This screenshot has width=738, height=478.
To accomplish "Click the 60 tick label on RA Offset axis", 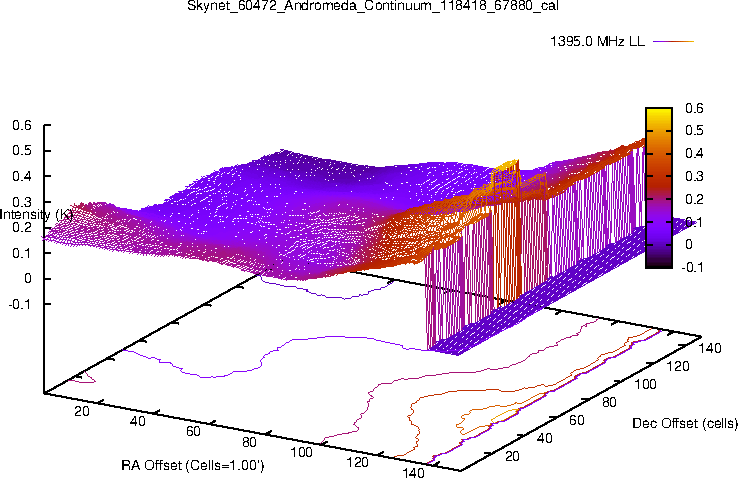I will pyautogui.click(x=193, y=431).
